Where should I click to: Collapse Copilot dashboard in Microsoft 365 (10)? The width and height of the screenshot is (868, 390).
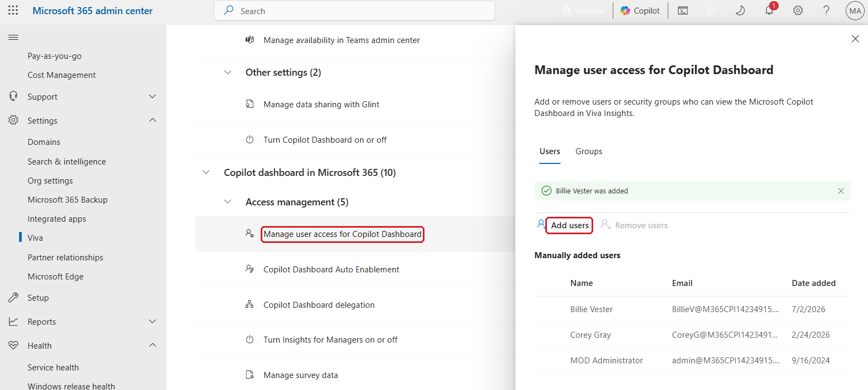(x=206, y=172)
